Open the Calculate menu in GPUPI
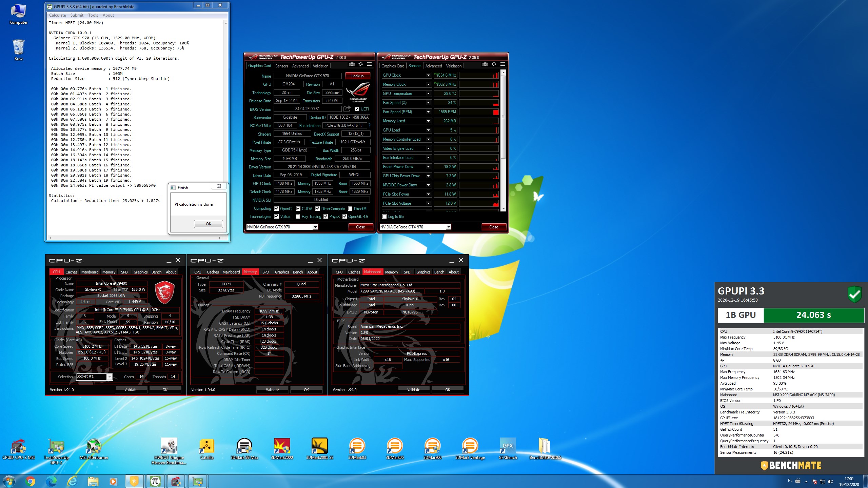 (57, 15)
